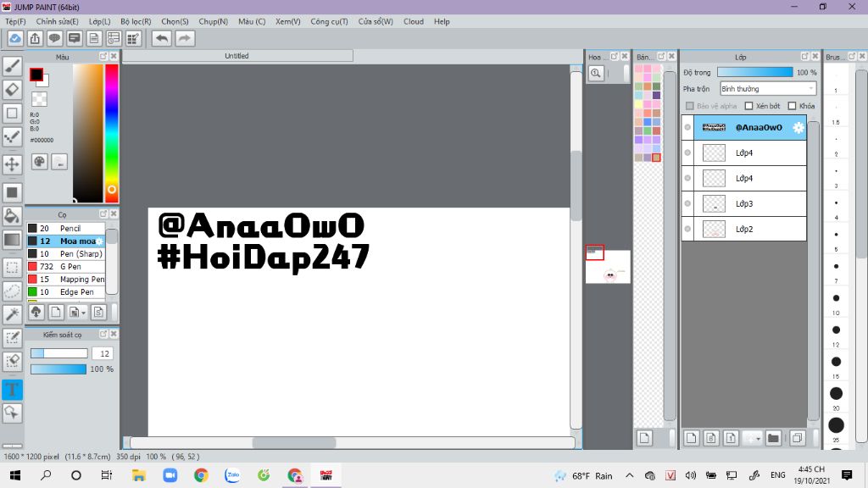
Task: Select the rectangular Select tool
Action: [12, 268]
